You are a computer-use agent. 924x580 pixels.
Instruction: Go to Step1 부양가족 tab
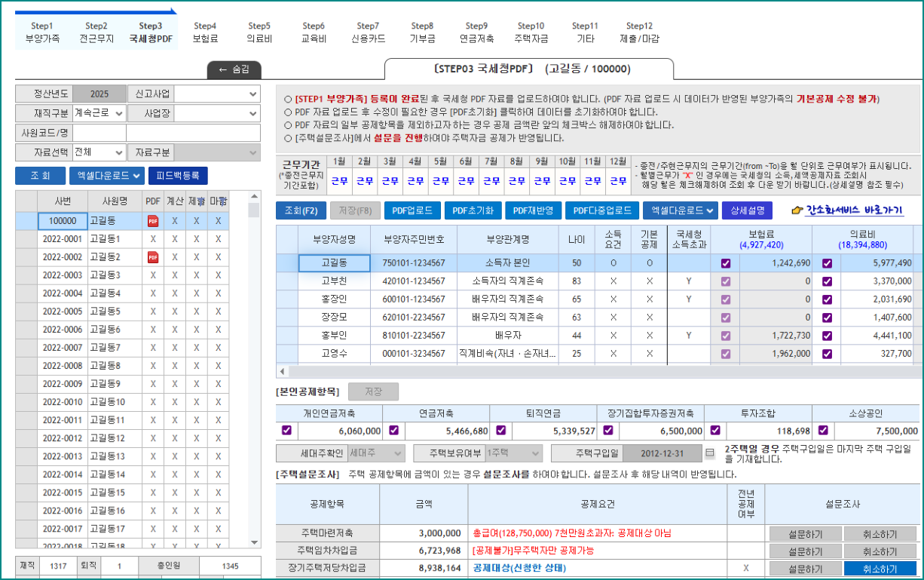[42, 32]
